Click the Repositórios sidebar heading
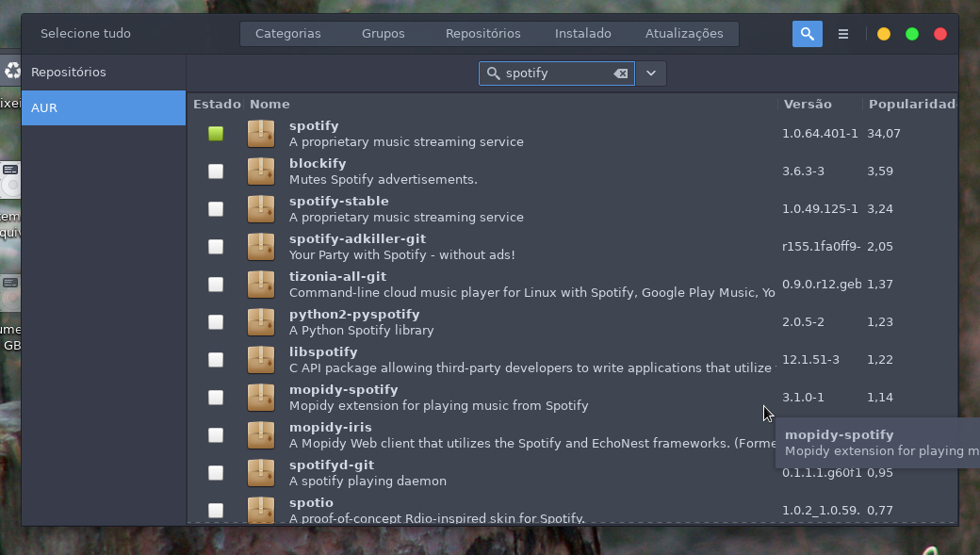 [x=69, y=72]
